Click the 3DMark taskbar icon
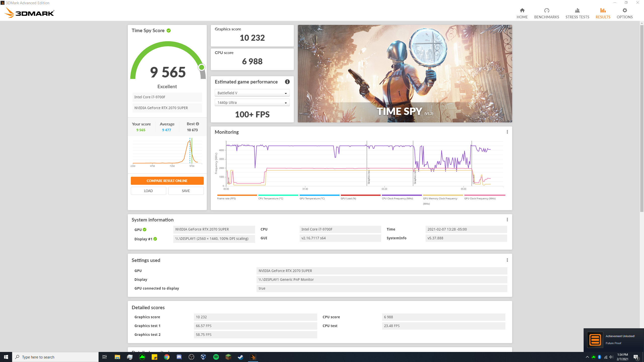The height and width of the screenshot is (362, 644). [253, 357]
